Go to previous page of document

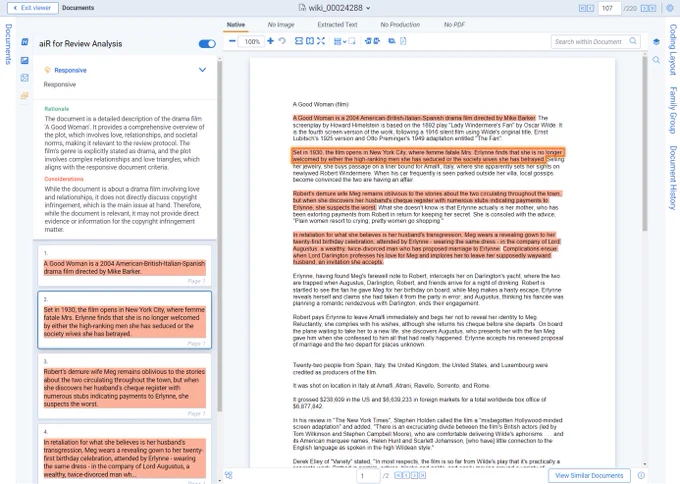tap(406, 475)
